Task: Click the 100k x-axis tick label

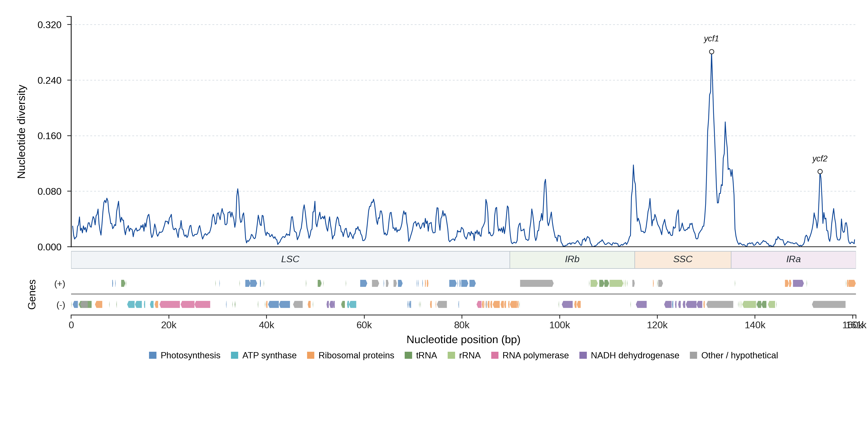Action: [560, 325]
